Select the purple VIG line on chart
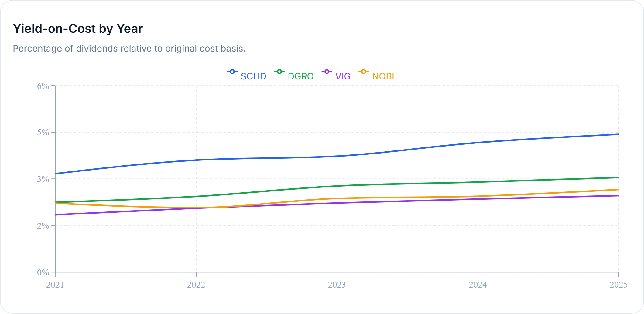Image resolution: width=644 pixels, height=314 pixels. 407,201
